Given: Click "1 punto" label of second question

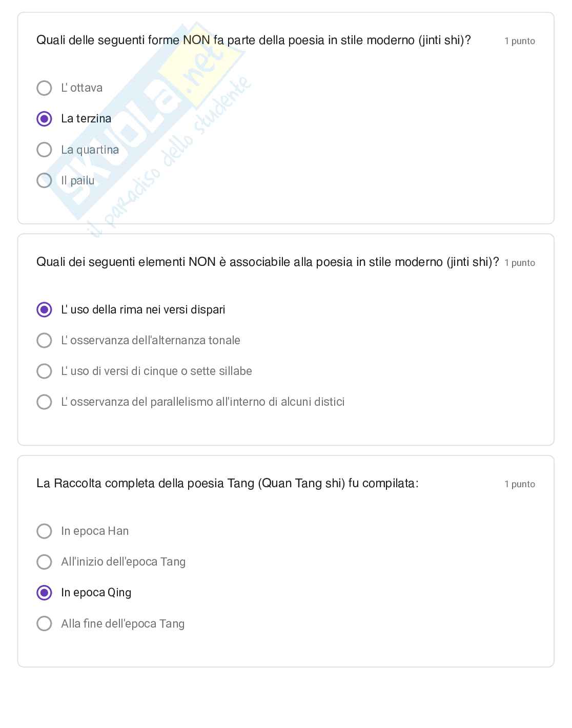Looking at the screenshot, I should point(519,263).
